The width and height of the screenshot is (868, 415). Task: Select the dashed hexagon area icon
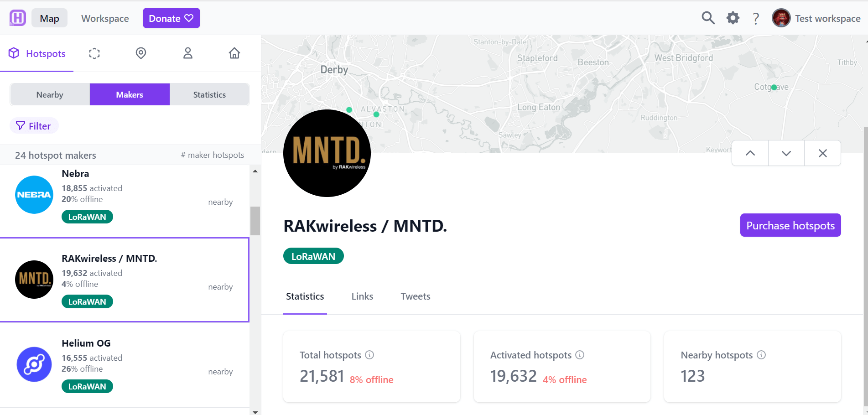click(x=94, y=53)
